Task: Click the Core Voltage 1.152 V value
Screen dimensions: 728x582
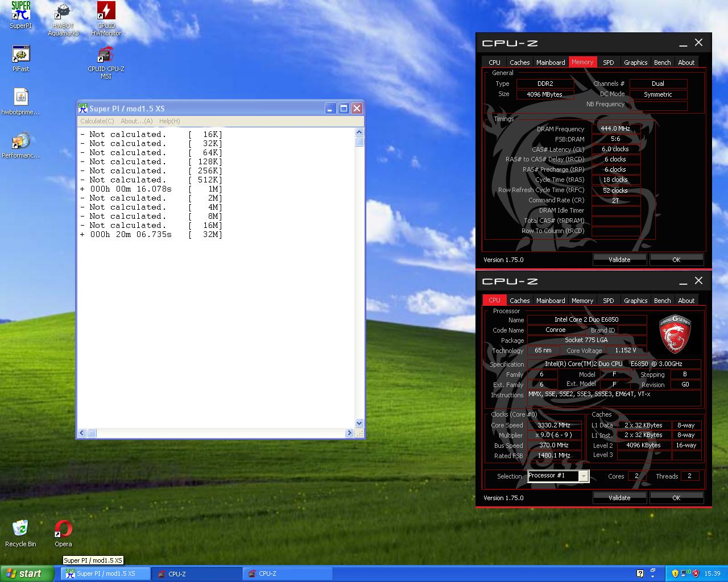Action: (626, 351)
